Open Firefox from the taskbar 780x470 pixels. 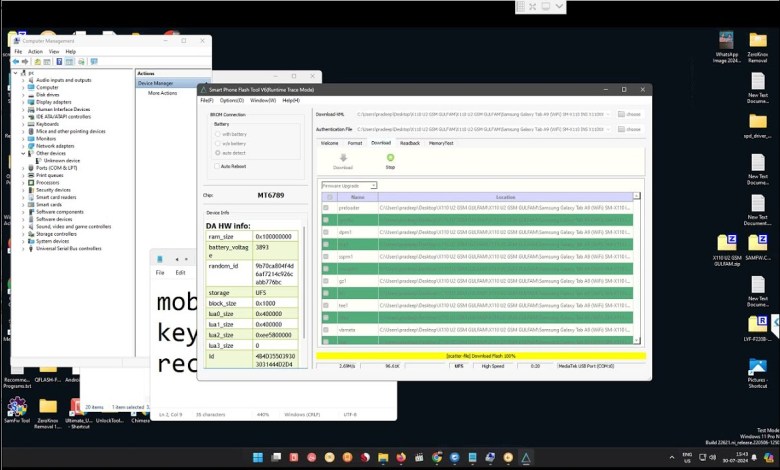401,457
